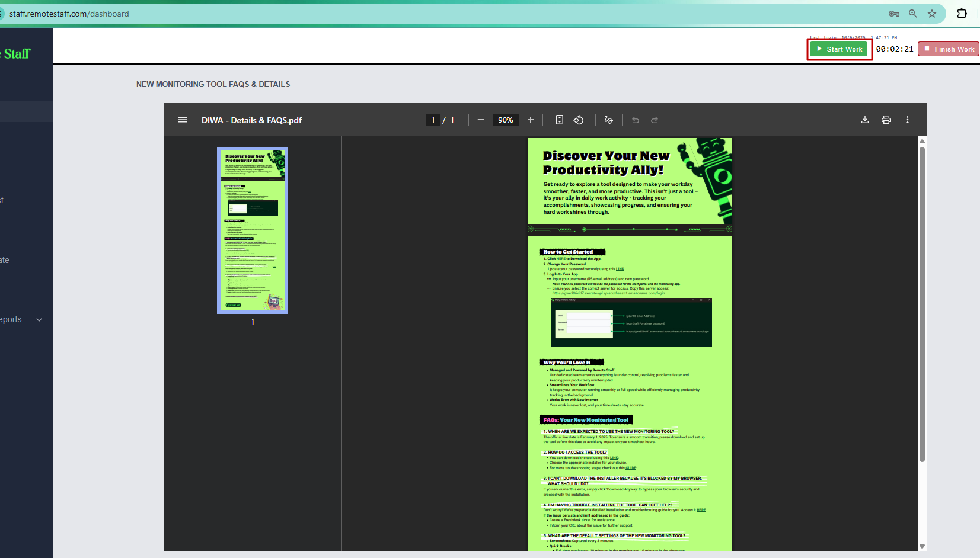
Task: Open the PDF sidebar menu hamburger icon
Action: click(183, 120)
